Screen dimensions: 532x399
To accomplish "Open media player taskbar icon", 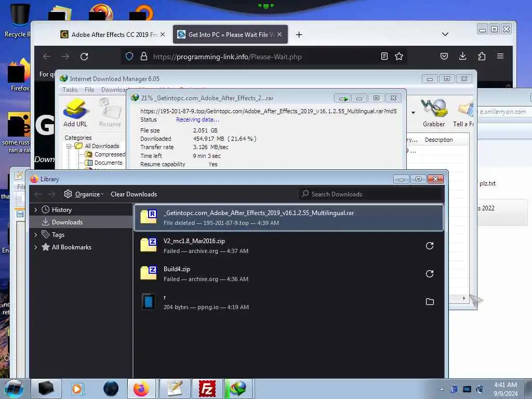I will [x=77, y=389].
